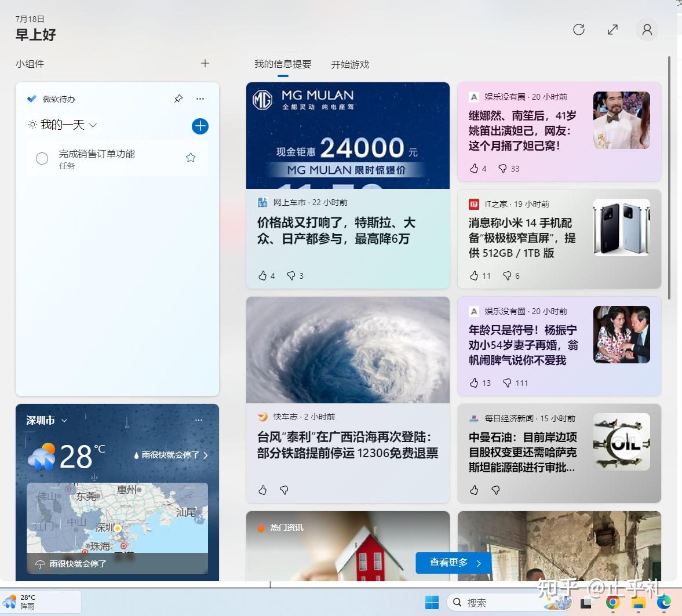Open Microsoft To Do widget options menu
The height and width of the screenshot is (616, 682).
coord(200,99)
